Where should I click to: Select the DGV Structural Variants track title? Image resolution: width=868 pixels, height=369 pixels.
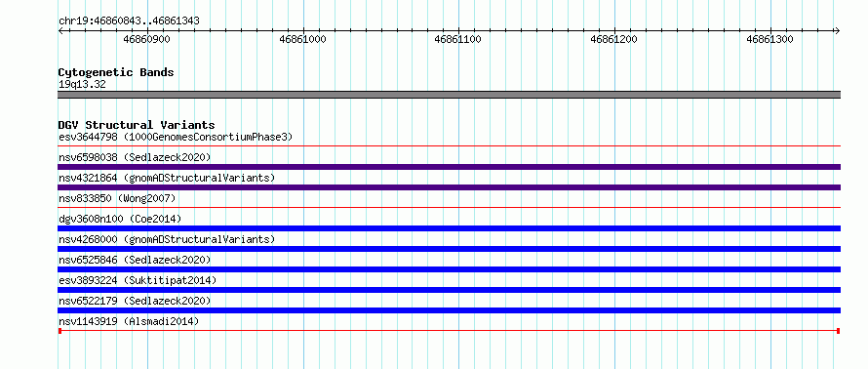pyautogui.click(x=137, y=125)
